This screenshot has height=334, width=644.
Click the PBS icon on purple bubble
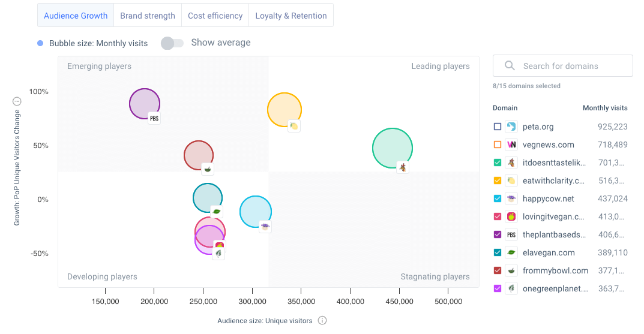(154, 118)
